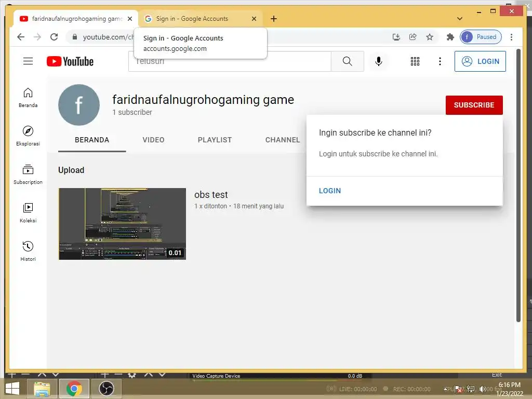Open the Chrome profile Paused chip
This screenshot has height=399, width=532.
481,37
